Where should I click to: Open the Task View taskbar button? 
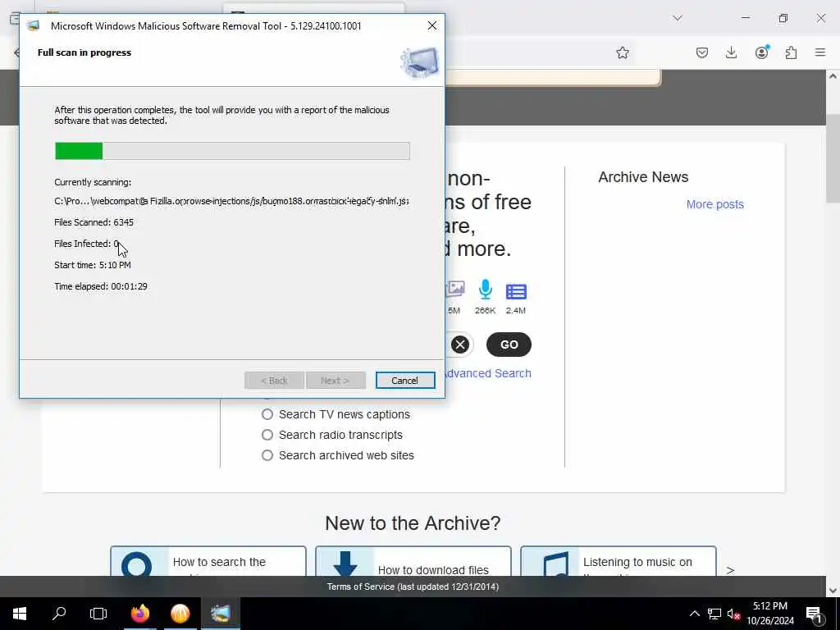pyautogui.click(x=98, y=614)
